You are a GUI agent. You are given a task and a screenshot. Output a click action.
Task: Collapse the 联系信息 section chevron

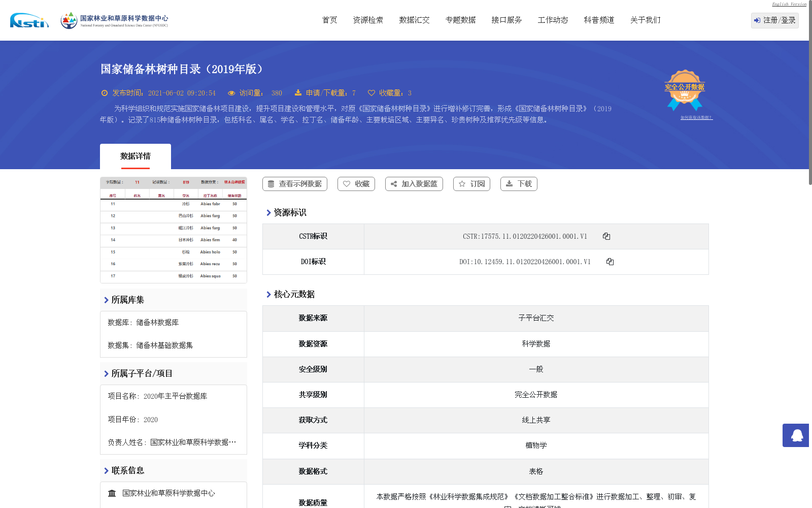106,471
